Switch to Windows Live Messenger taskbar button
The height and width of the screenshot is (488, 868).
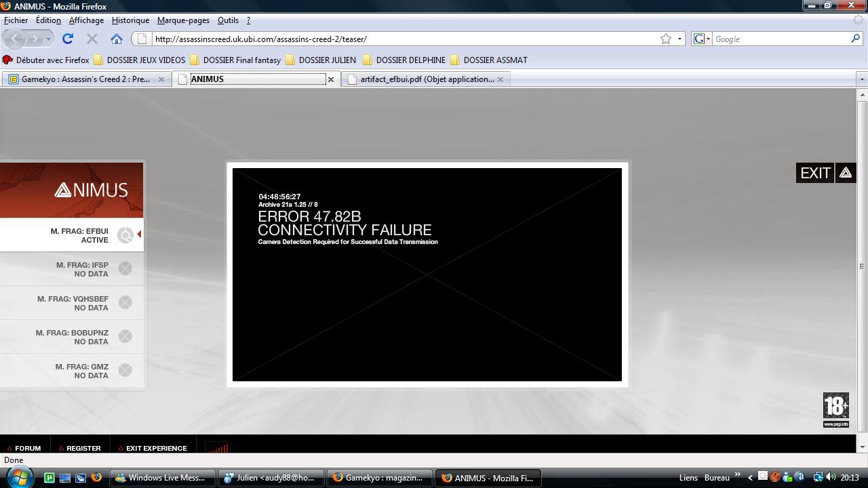pyautogui.click(x=163, y=478)
